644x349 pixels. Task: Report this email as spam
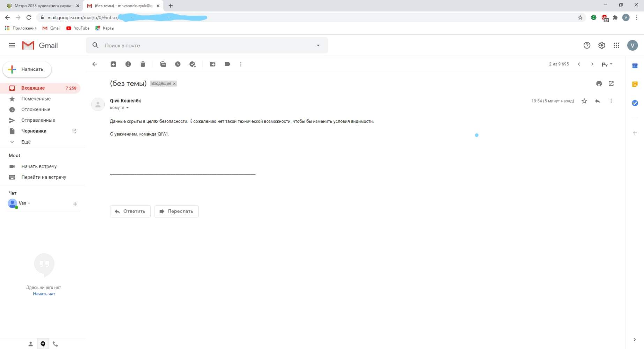128,64
